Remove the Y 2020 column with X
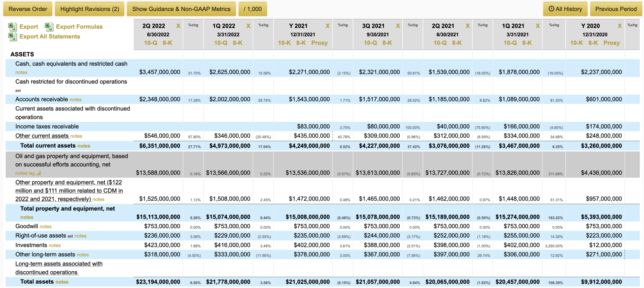Viewport: 644px width, 288px height. point(619,26)
